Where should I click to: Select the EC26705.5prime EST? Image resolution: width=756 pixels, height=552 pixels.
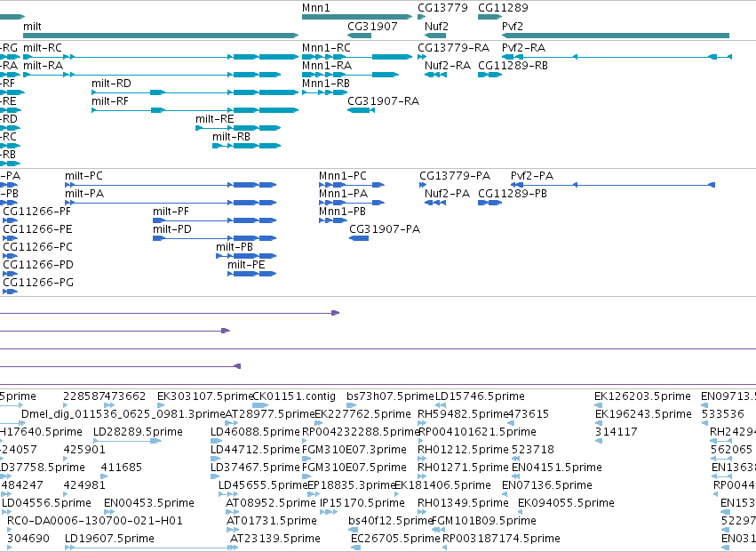click(396, 539)
